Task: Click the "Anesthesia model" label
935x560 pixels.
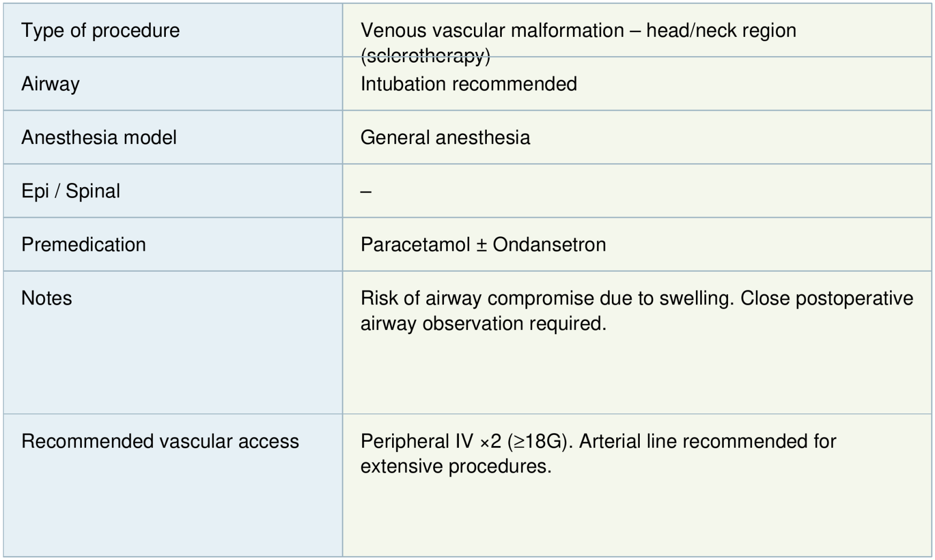Action: (x=99, y=137)
